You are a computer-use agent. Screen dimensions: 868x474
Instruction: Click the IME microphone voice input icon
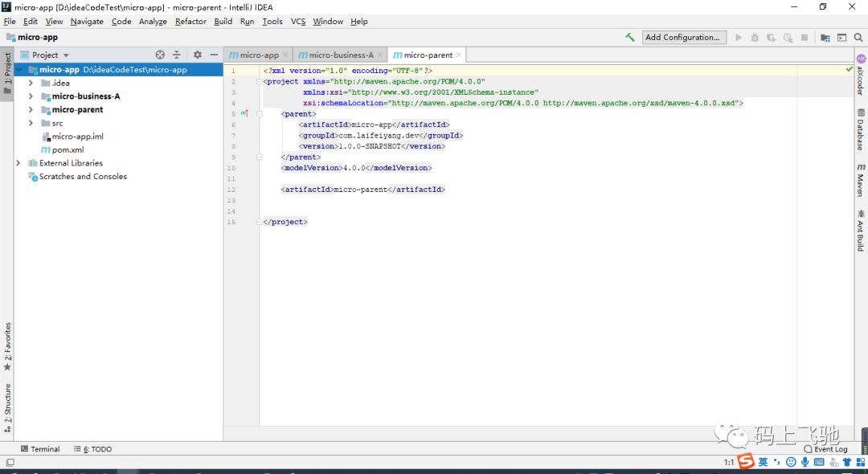[x=805, y=462]
